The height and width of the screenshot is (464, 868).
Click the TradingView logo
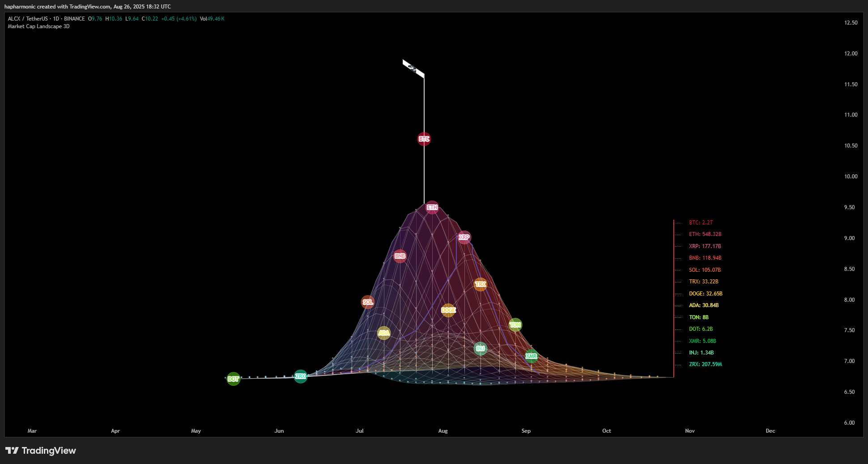pos(41,451)
